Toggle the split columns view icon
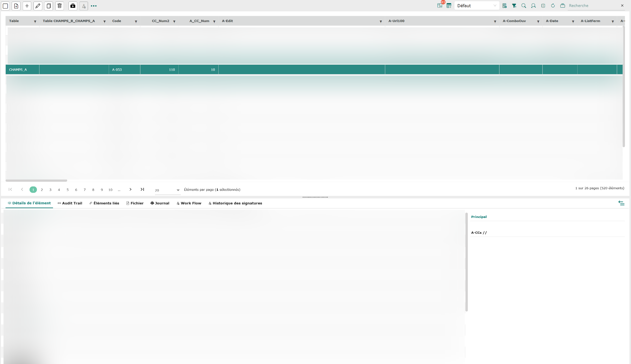631x364 pixels. (543, 6)
